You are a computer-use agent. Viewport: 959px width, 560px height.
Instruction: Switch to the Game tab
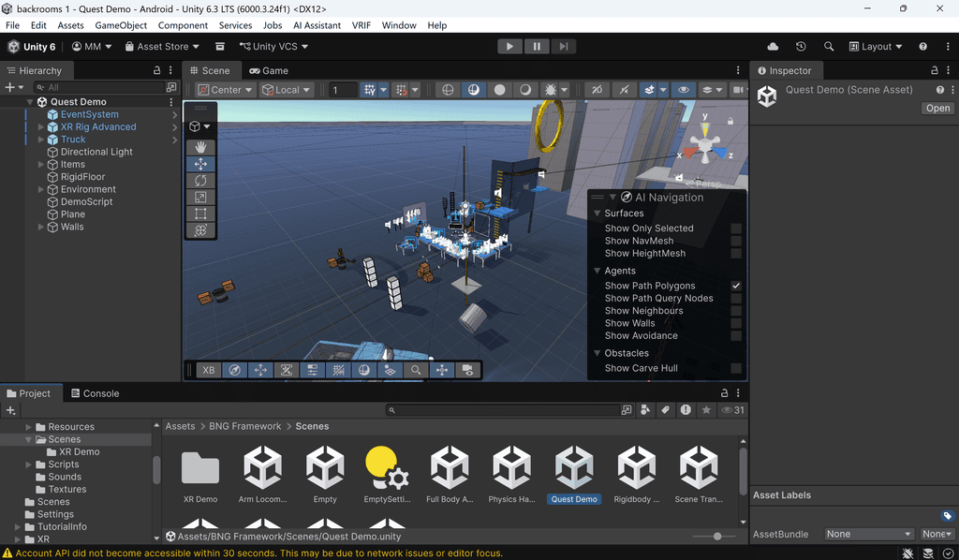click(269, 70)
